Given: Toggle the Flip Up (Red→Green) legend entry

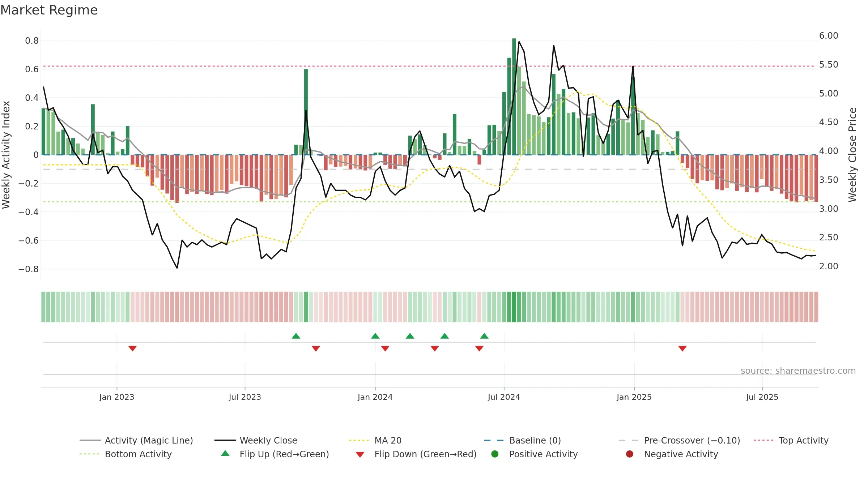Looking at the screenshot, I should 275,454.
